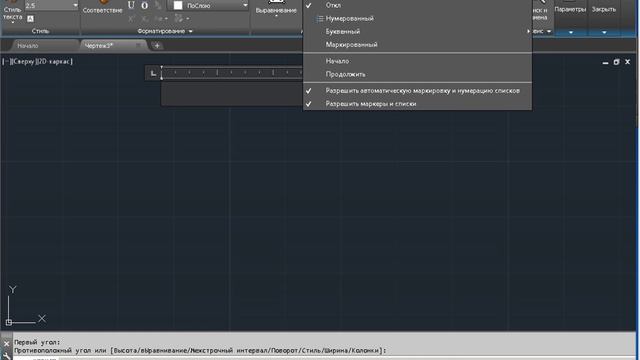Viewport: 640px width, 360px height.
Task: Expand the Lettered (Буквенный) submenu arrow
Action: click(528, 31)
